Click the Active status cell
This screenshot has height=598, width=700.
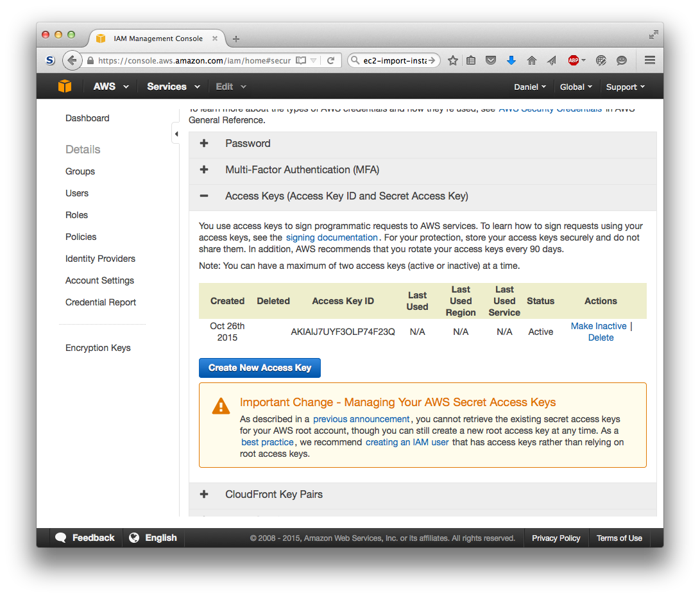(x=541, y=332)
